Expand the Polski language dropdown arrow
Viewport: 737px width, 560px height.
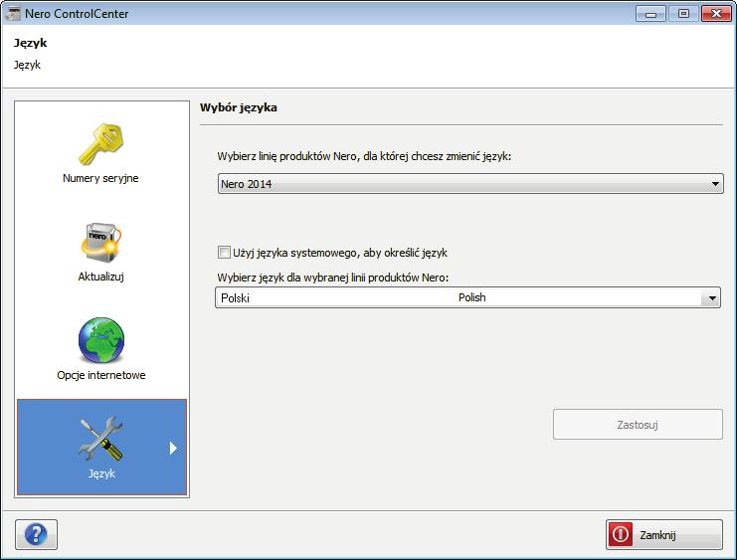(x=711, y=298)
